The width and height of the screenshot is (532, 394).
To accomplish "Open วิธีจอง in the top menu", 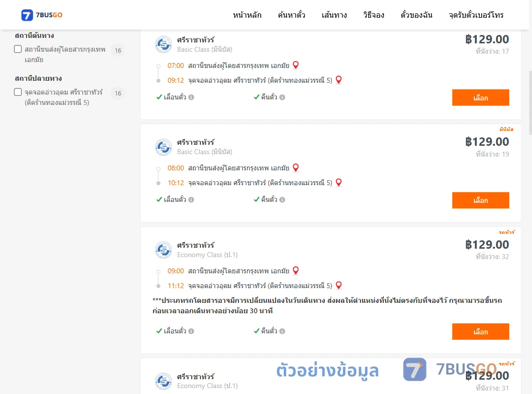I will pos(373,15).
